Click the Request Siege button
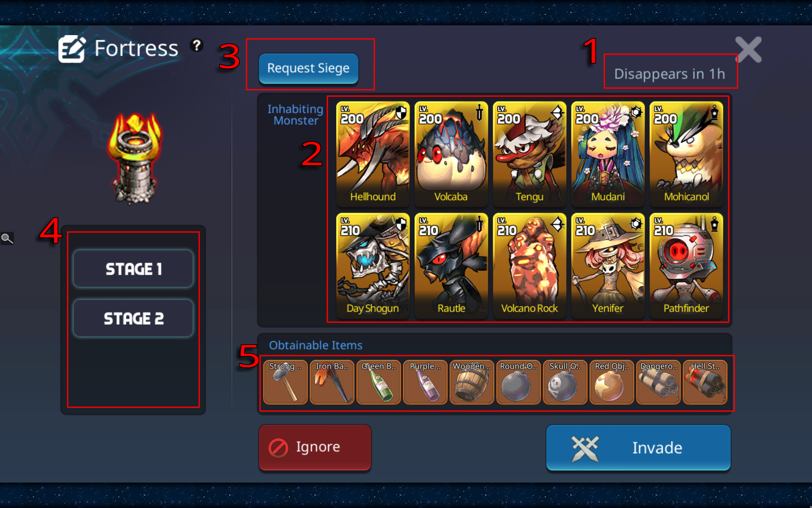Screen dimensions: 812x508 (308, 68)
